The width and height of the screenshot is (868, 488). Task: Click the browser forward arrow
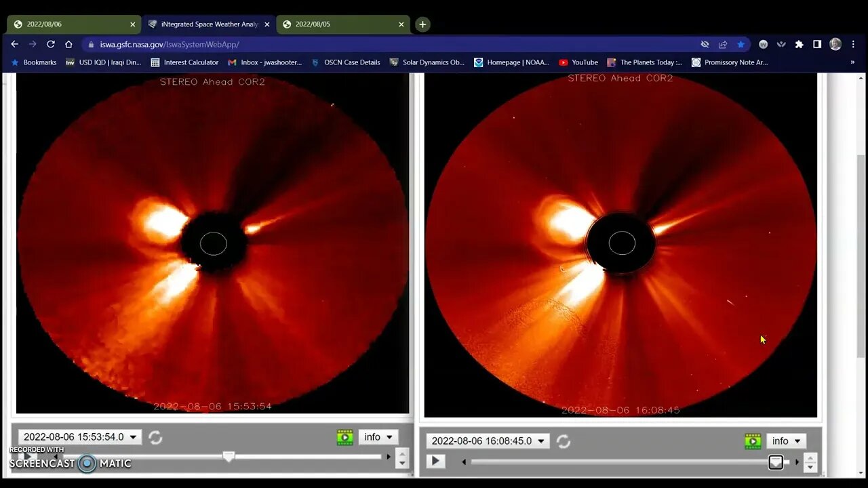click(x=33, y=44)
